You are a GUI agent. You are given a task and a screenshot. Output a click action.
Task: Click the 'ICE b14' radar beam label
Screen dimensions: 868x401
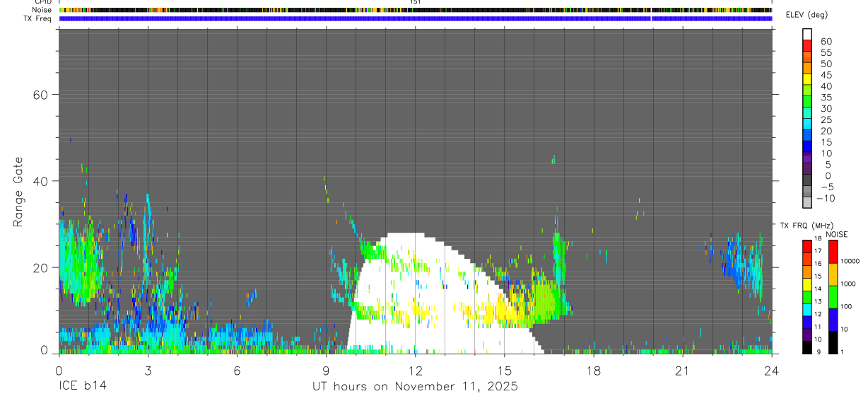pyautogui.click(x=82, y=386)
